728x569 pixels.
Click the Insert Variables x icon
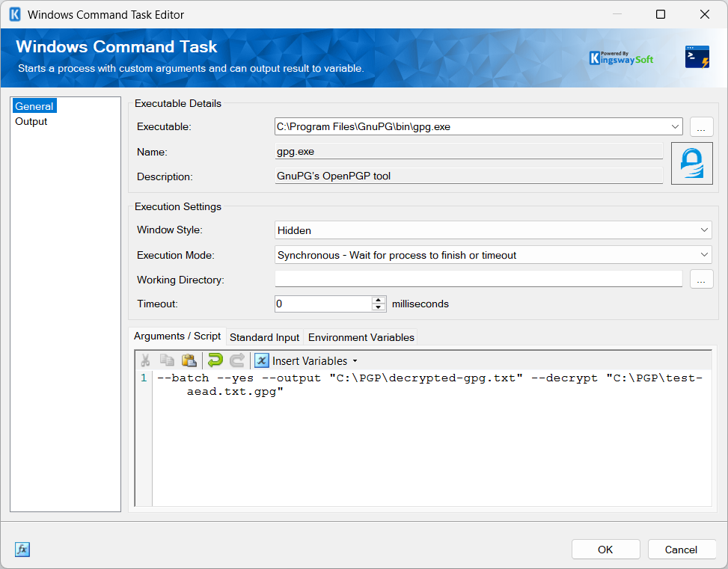262,360
